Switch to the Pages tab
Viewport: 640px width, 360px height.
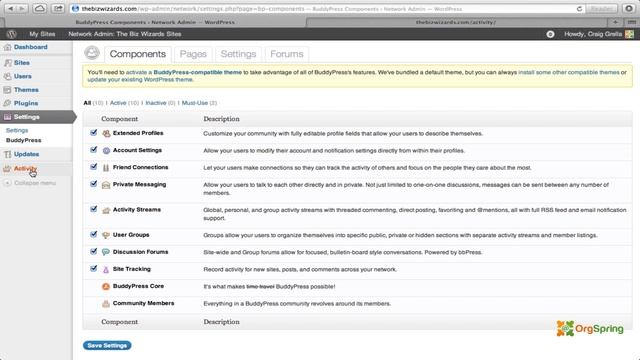(x=193, y=54)
